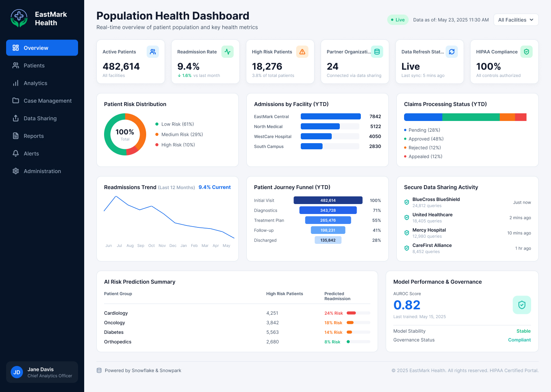Click the AUROC score value 0.82
Screen dimensions: 551x392
407,305
